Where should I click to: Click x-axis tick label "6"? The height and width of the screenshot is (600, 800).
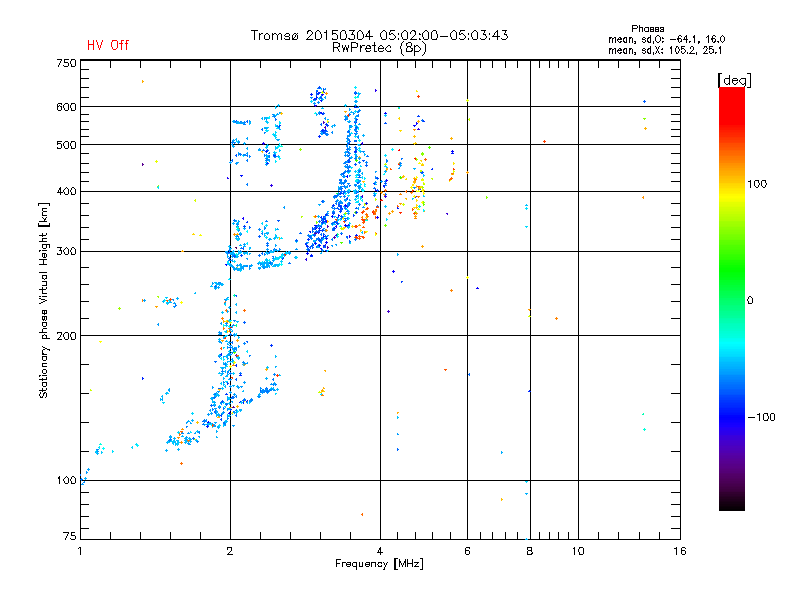[x=467, y=551]
